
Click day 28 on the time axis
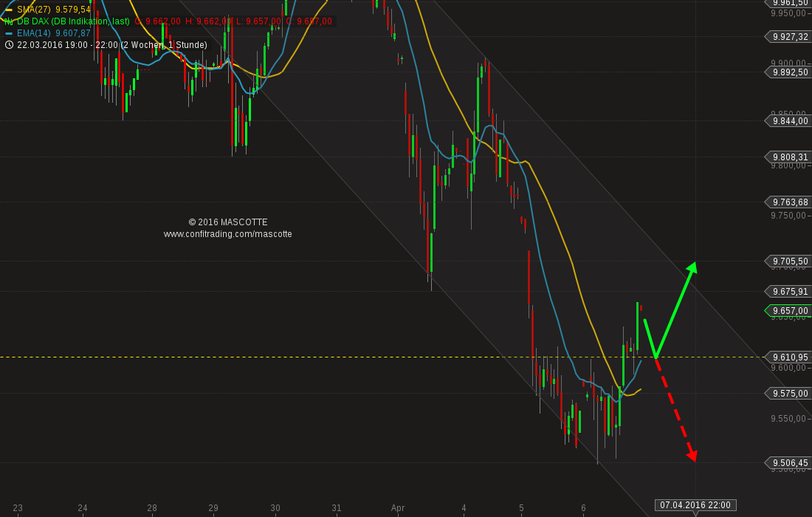click(x=152, y=507)
